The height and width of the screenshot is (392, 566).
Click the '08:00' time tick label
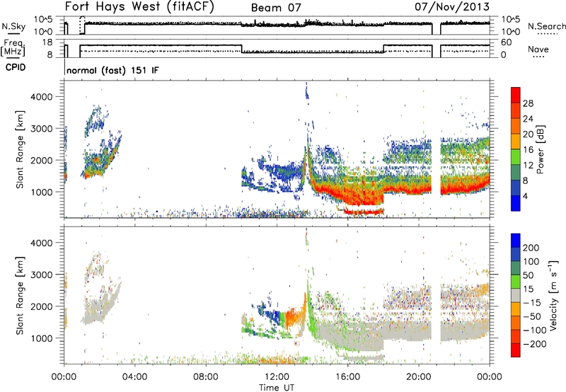click(206, 377)
